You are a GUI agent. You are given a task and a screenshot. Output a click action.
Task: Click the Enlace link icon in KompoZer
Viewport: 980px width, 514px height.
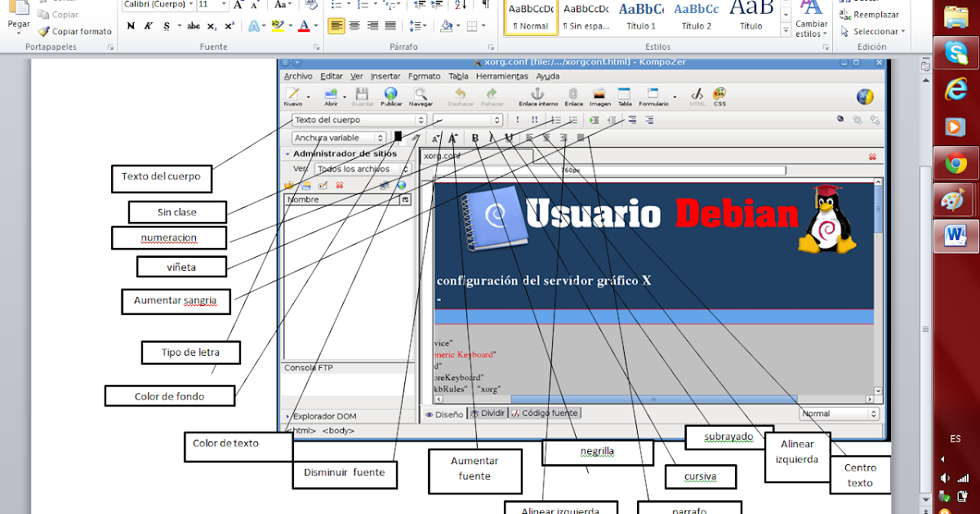[573, 97]
